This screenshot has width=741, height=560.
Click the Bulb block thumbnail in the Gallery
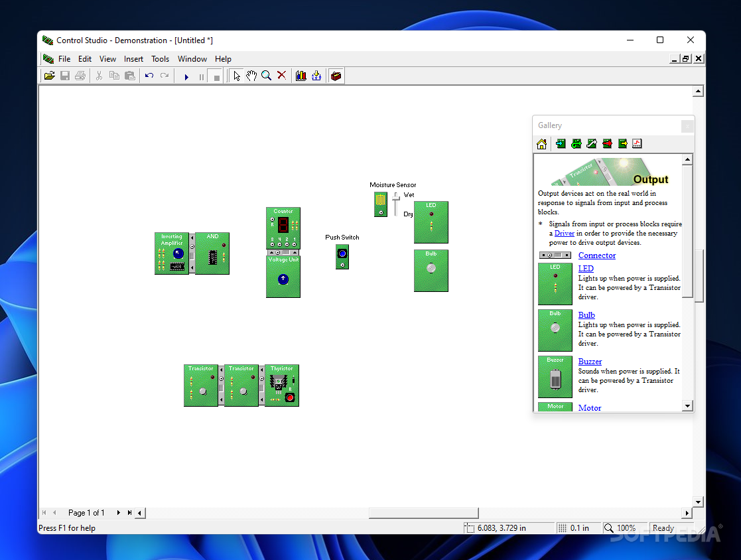pyautogui.click(x=555, y=330)
